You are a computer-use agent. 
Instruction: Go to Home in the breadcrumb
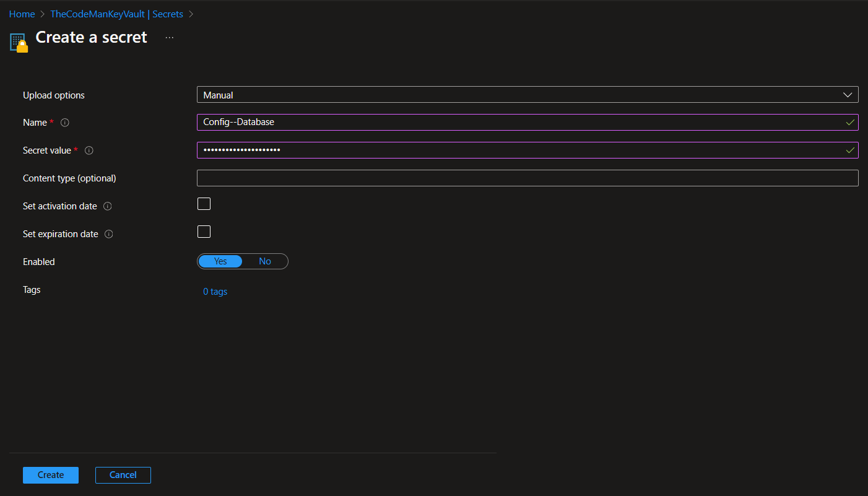[22, 14]
